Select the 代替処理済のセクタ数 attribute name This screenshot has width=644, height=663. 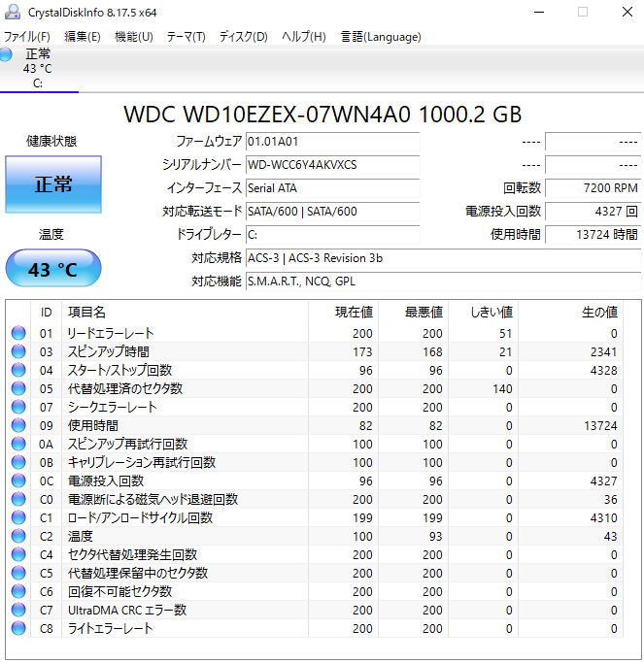pos(125,388)
